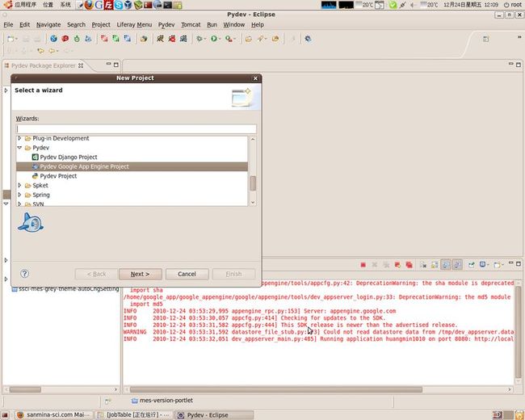Click the red Terminate button in console toolbar
Screen dimensions: 525x420
pyautogui.click(x=363, y=265)
